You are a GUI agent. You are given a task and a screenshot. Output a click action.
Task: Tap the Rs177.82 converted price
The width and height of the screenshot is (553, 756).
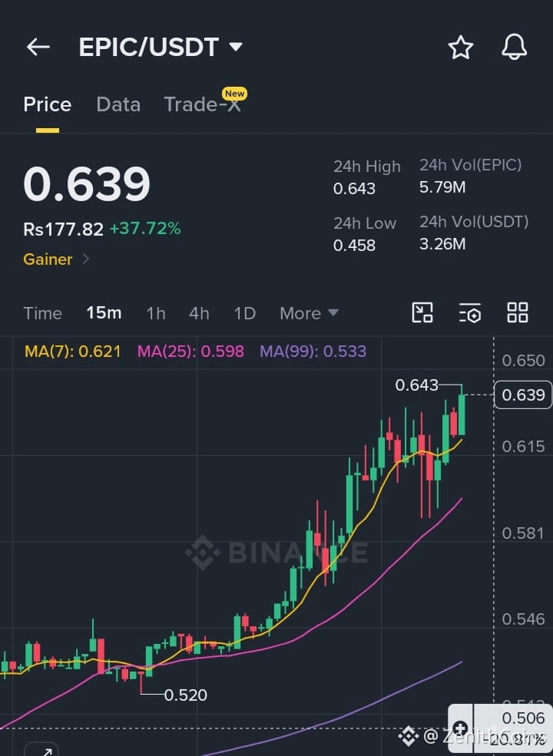coord(63,229)
